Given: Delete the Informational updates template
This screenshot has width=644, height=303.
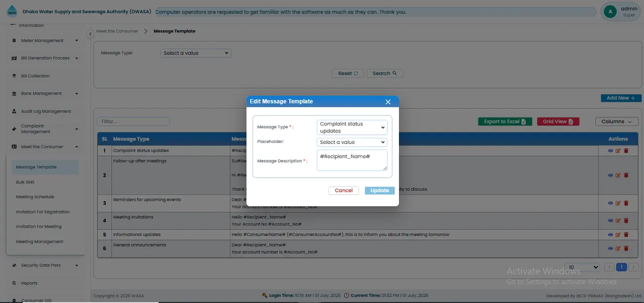Looking at the screenshot, I should coord(626,235).
